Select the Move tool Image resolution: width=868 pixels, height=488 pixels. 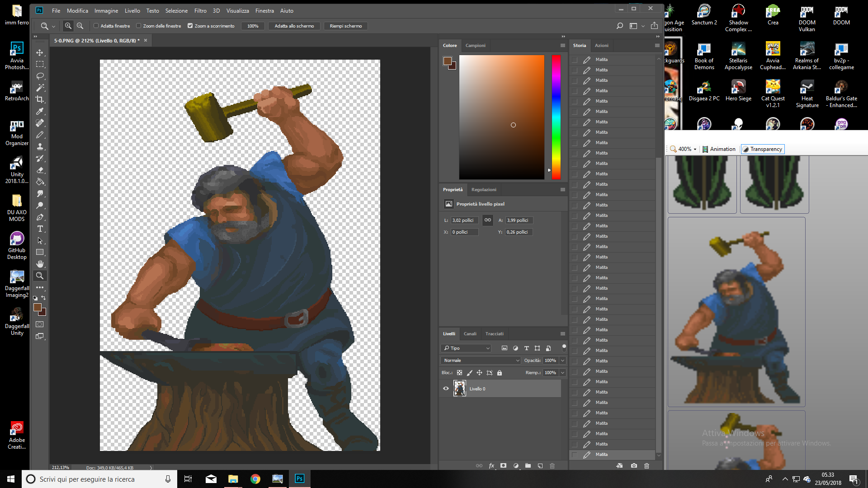(x=40, y=52)
